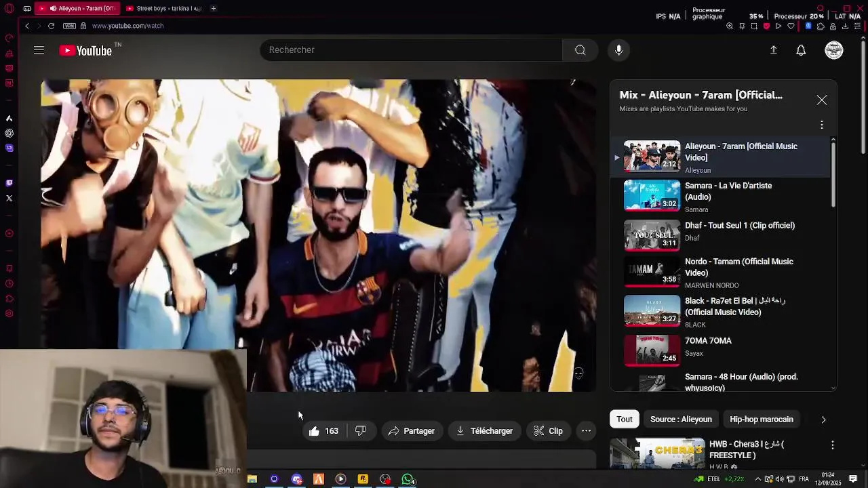Open a new browser tab

click(213, 9)
